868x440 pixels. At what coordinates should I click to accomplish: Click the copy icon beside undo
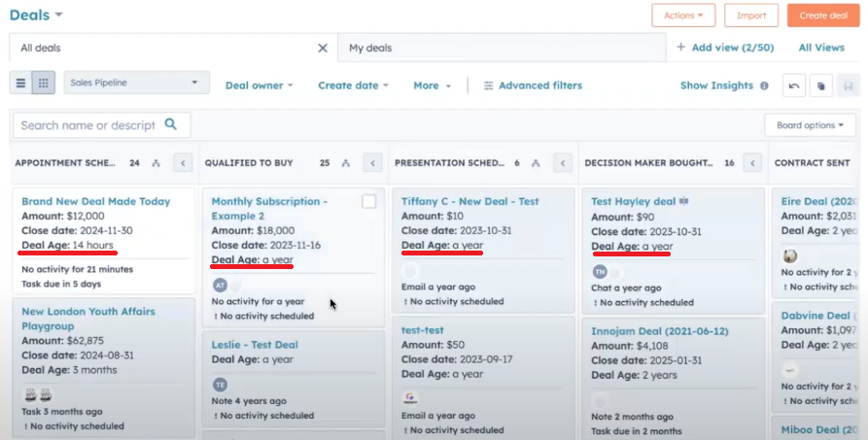[x=821, y=85]
